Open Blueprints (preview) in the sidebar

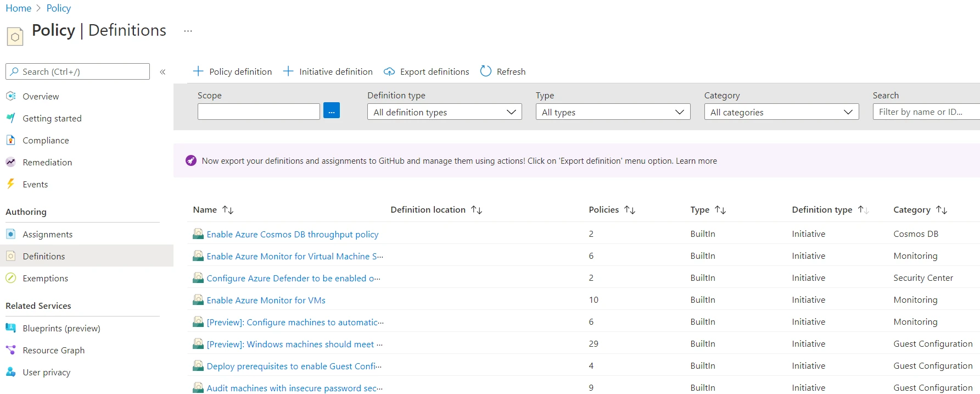coord(61,328)
